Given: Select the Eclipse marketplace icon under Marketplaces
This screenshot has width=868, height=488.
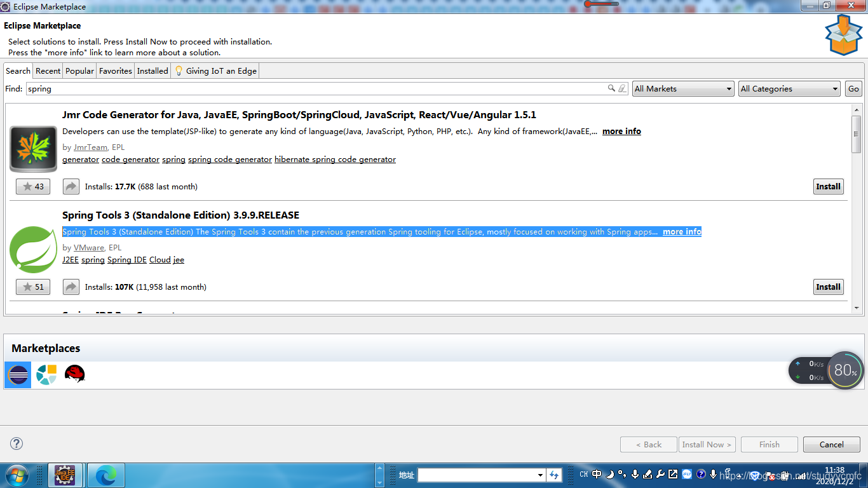Looking at the screenshot, I should [18, 375].
